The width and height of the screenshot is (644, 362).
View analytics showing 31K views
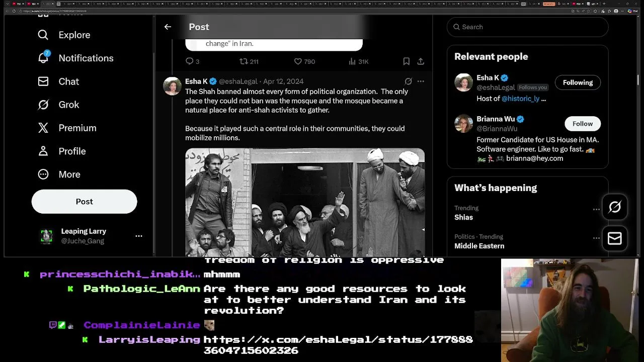(358, 61)
